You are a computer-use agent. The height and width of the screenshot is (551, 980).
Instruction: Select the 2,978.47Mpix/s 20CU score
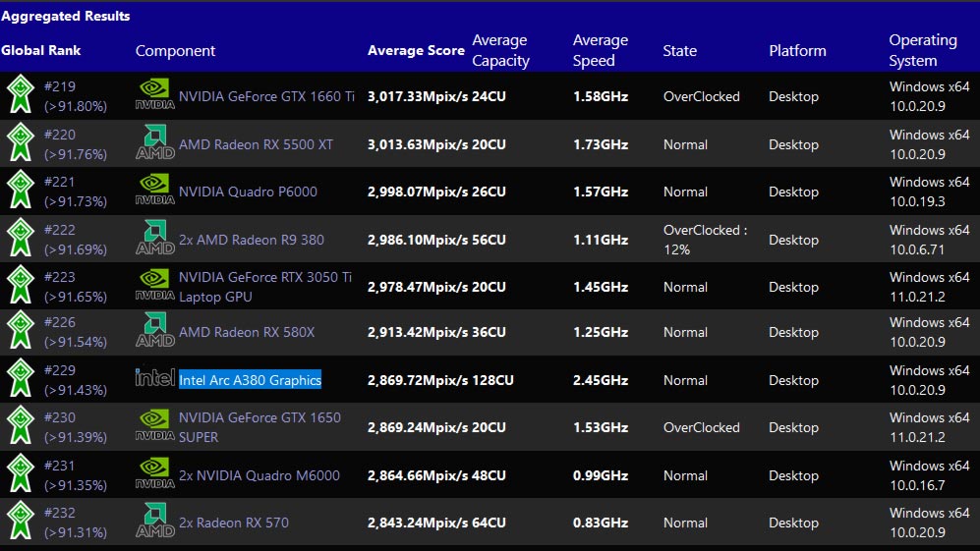coord(436,287)
